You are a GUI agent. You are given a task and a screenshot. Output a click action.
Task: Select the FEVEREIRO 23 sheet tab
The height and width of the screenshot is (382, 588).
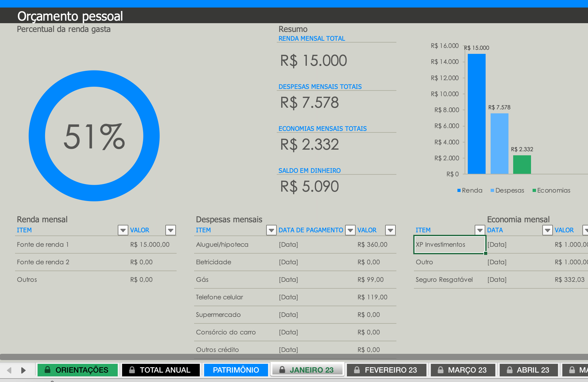pyautogui.click(x=387, y=370)
